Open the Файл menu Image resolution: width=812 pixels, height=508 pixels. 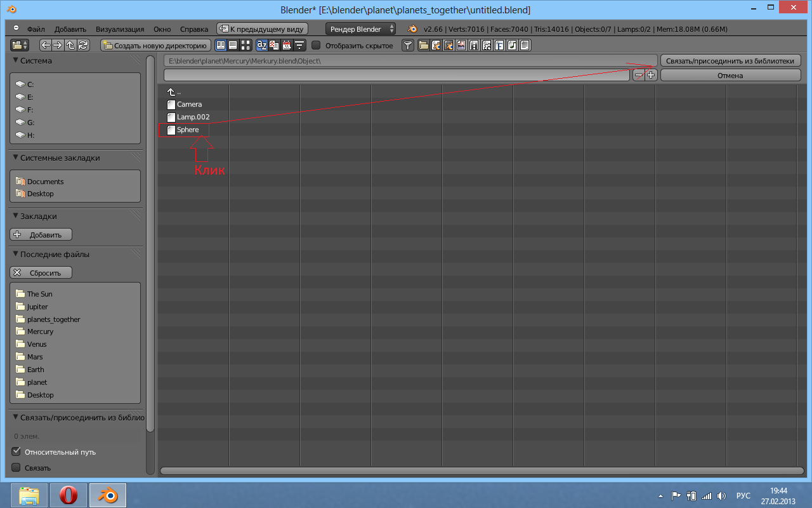pos(36,29)
